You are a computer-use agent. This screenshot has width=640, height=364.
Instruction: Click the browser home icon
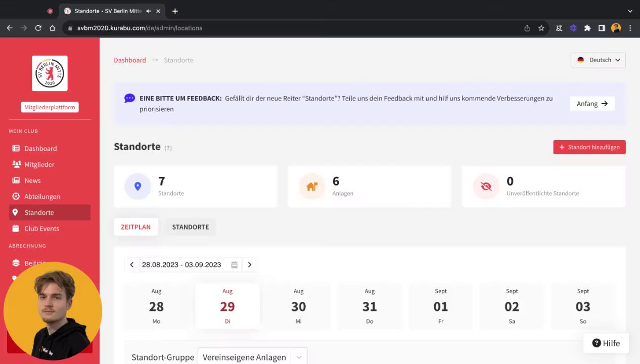(x=52, y=28)
